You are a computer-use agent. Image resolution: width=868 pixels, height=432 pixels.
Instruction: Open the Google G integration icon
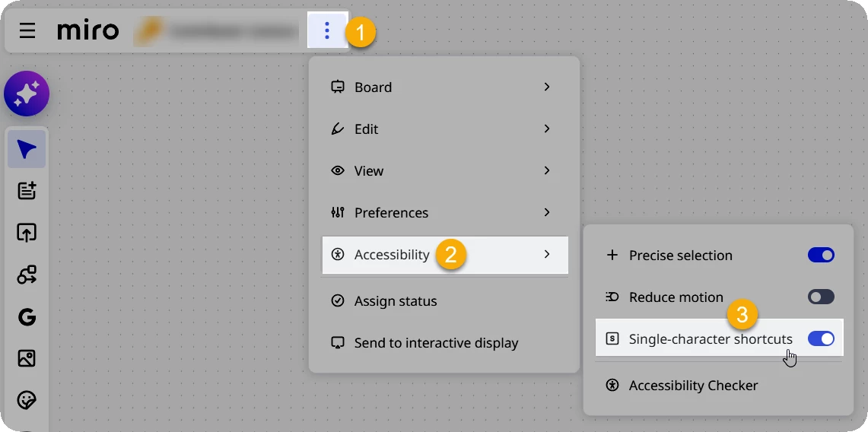[x=27, y=316]
